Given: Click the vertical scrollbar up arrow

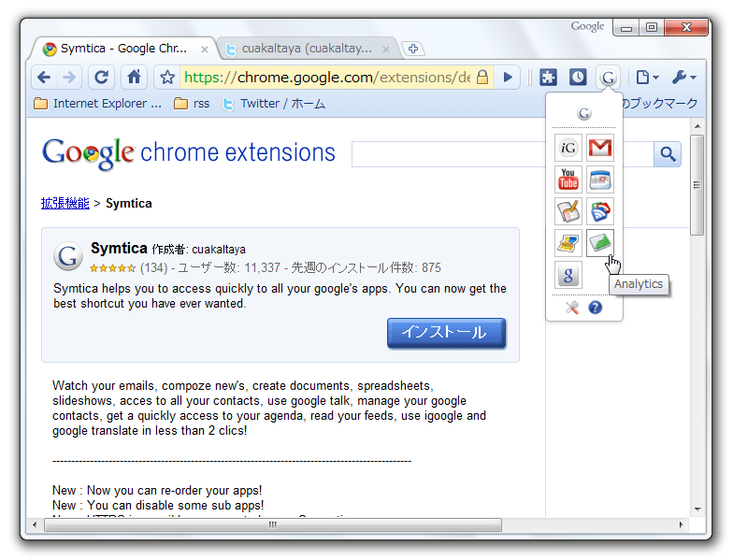Looking at the screenshot, I should click(697, 126).
